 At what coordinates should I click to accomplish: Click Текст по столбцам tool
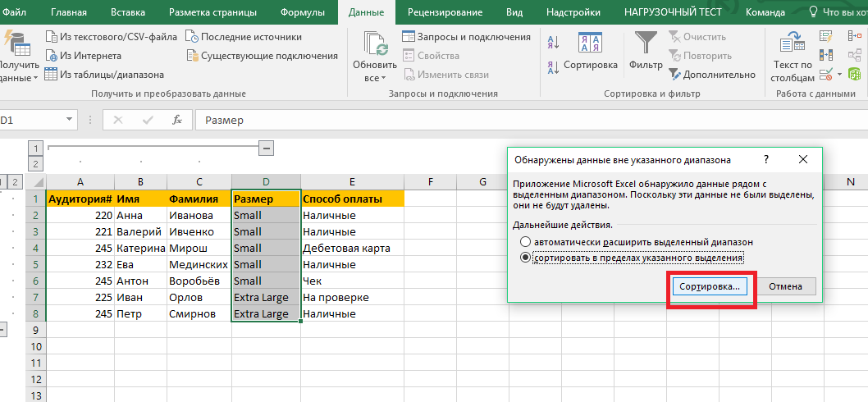click(x=792, y=53)
